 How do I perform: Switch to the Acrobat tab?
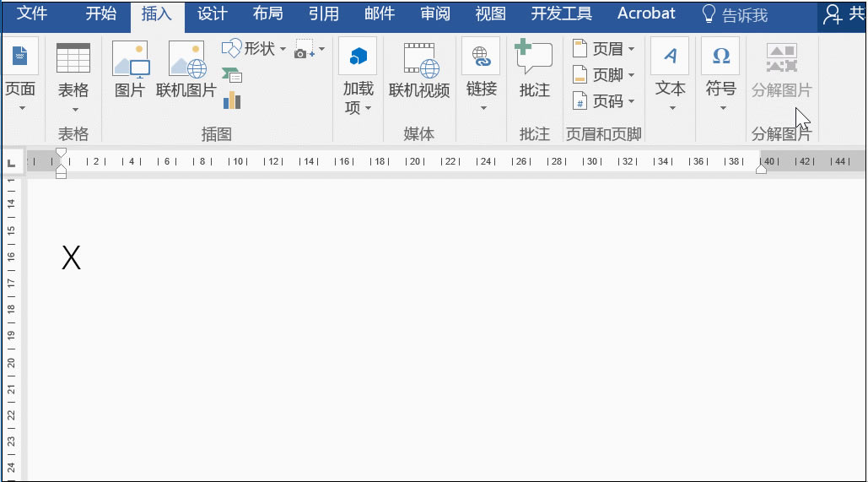point(646,14)
